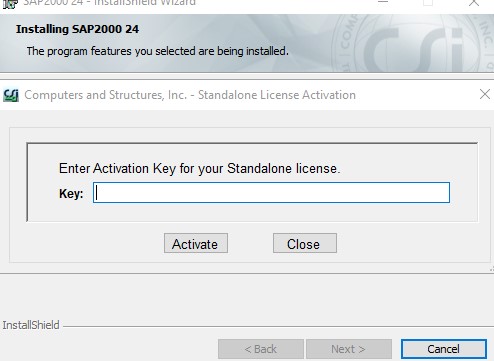This screenshot has height=361, width=494.
Task: Click the Standalone License Activation title bar text
Action: [190, 95]
